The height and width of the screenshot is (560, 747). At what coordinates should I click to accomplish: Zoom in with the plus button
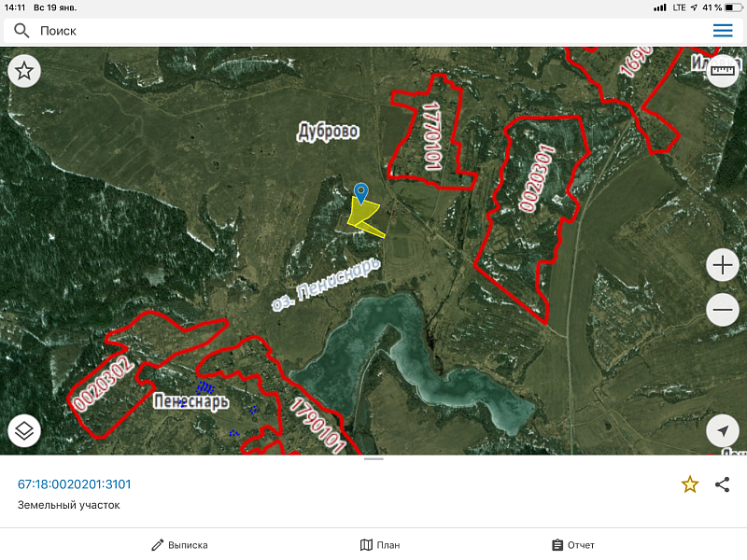tap(723, 265)
